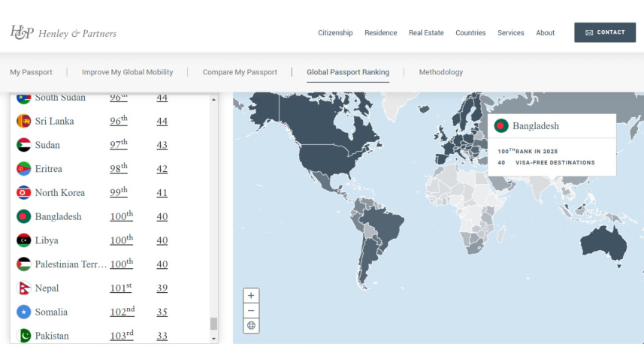The height and width of the screenshot is (362, 644).
Task: Switch to the Methodology tab
Action: (x=440, y=72)
